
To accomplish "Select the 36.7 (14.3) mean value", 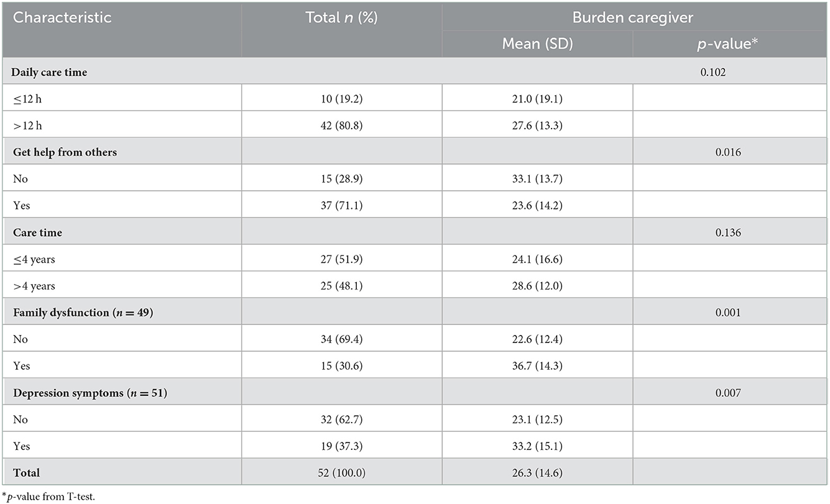I will click(537, 366).
